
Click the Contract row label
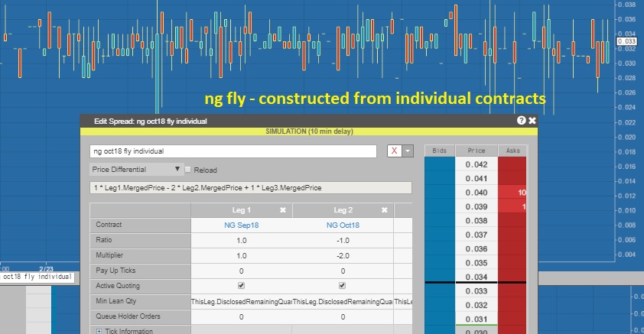(x=140, y=225)
